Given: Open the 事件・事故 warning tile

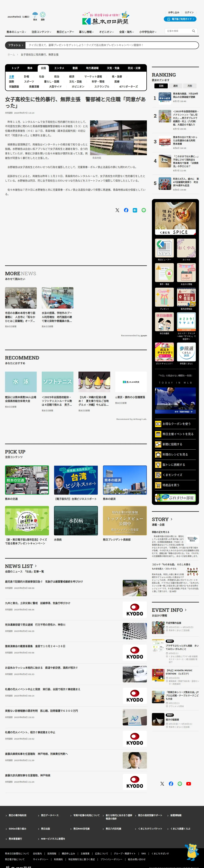Looking at the screenshot, I should [164, 273].
